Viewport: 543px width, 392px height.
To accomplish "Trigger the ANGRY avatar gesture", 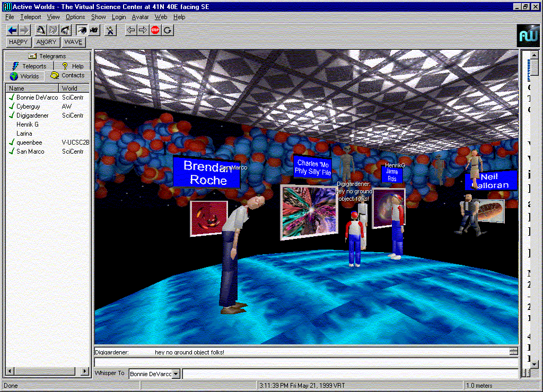I will tap(47, 42).
